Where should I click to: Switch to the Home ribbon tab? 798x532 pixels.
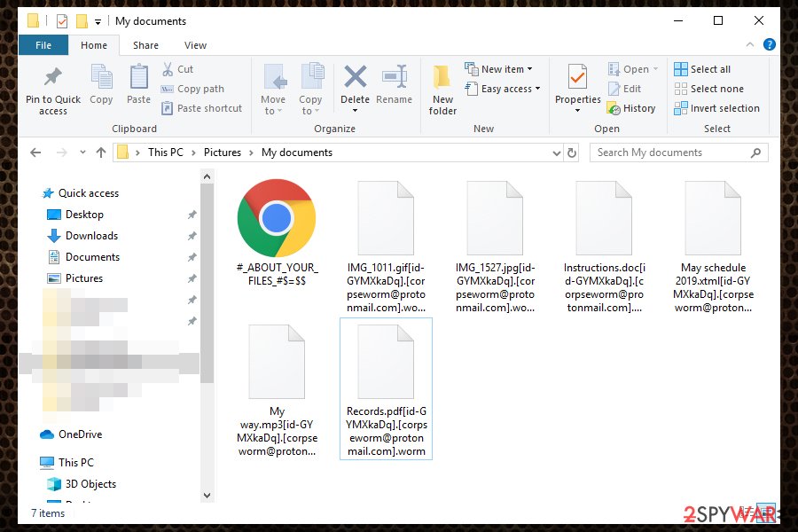(x=94, y=45)
